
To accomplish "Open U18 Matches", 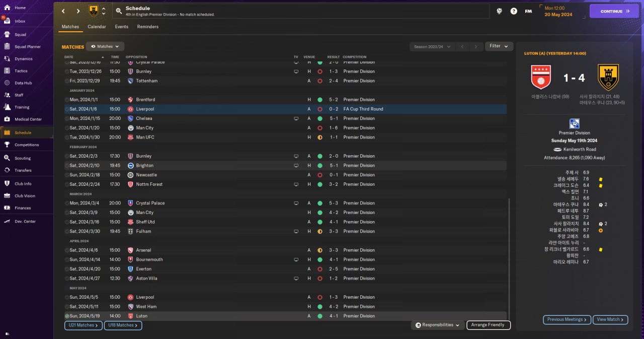I will coord(123,325).
